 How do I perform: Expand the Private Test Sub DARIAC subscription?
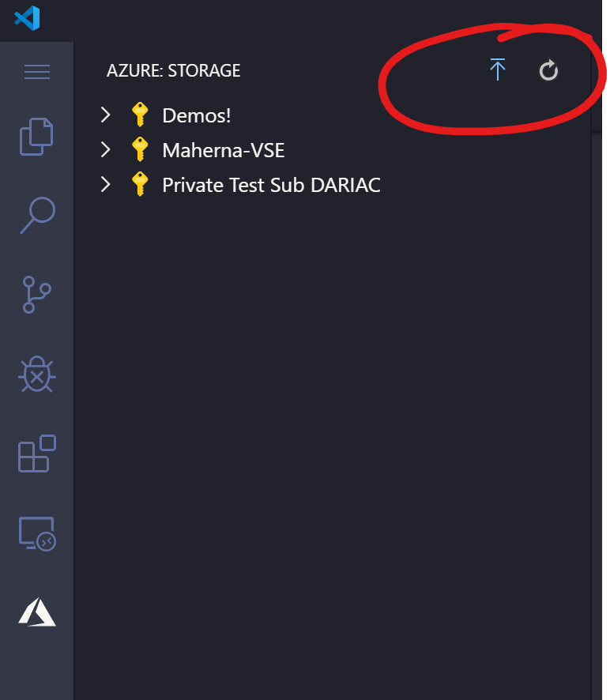tap(105, 184)
